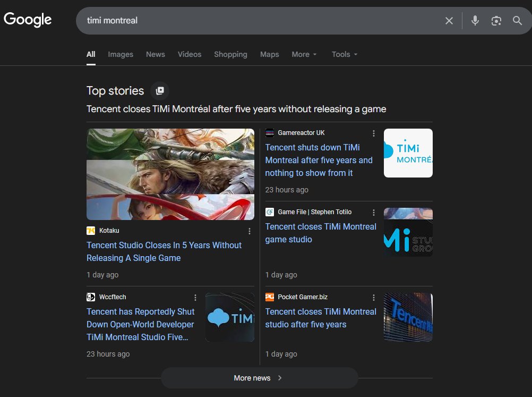This screenshot has height=397, width=532.
Task: Click the Top stories heading
Action: pyautogui.click(x=115, y=91)
